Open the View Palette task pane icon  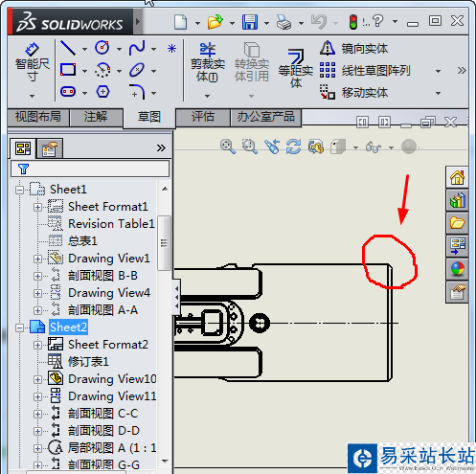(457, 246)
